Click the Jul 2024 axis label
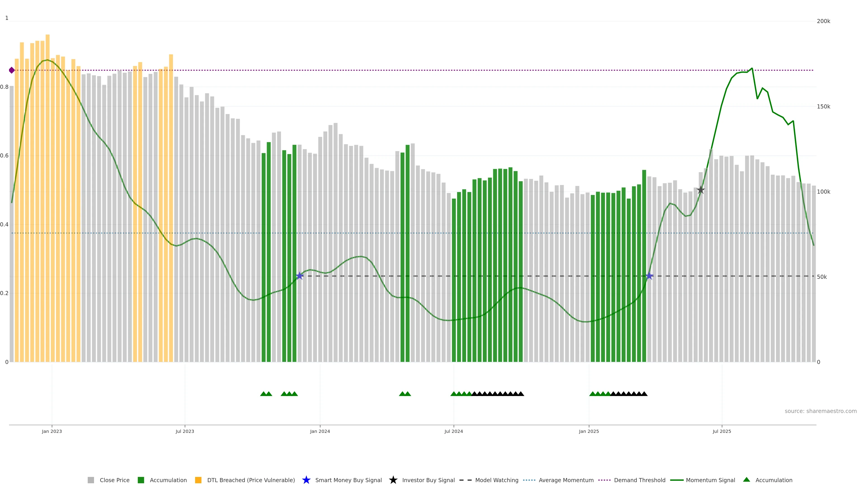Viewport: 868px width, 488px height. pos(453,431)
